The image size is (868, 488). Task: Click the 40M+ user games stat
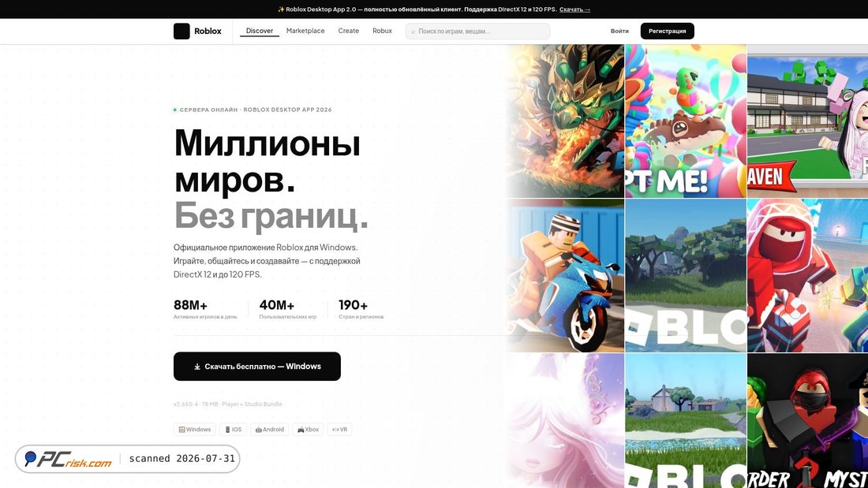(x=288, y=309)
